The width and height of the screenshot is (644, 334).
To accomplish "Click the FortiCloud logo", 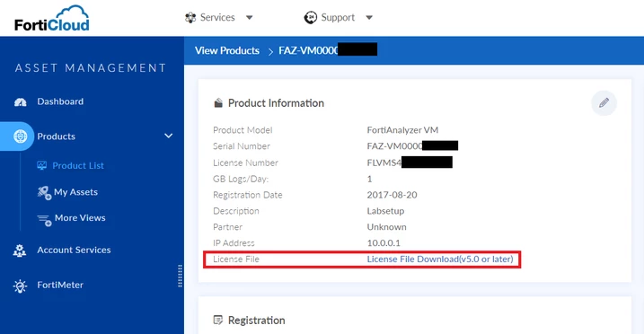I will point(52,19).
